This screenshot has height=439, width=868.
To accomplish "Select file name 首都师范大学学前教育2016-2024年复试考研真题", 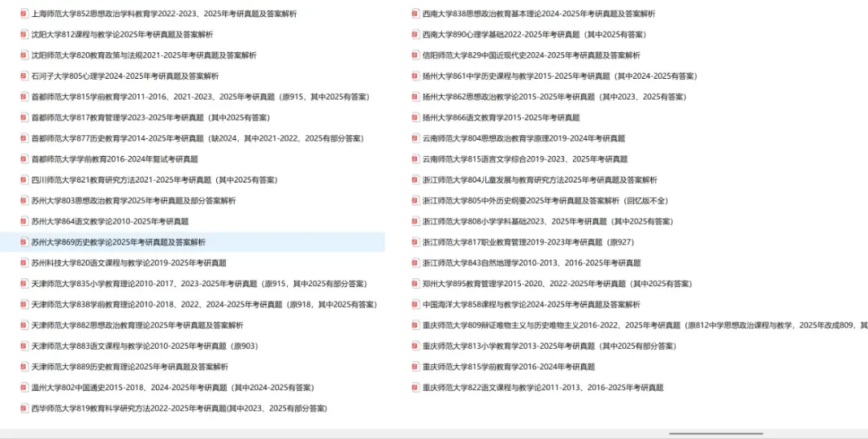I will click(115, 159).
